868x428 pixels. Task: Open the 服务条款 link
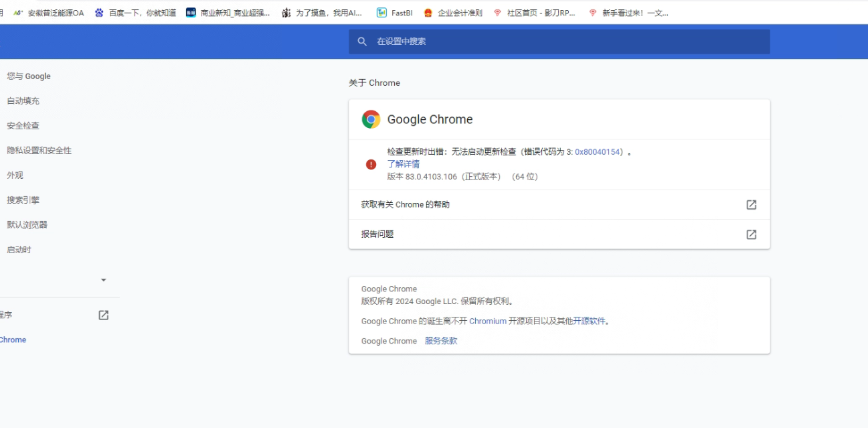click(x=441, y=341)
